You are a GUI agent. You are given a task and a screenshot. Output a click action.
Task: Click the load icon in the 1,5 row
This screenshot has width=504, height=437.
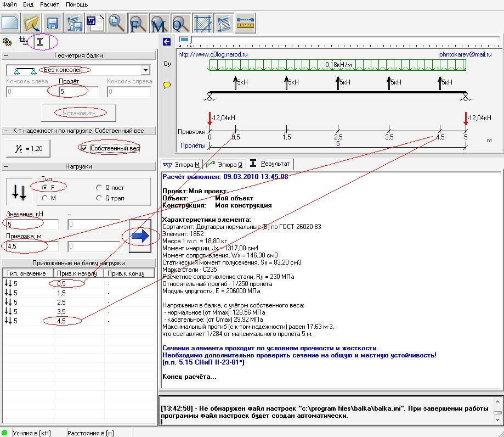click(8, 293)
